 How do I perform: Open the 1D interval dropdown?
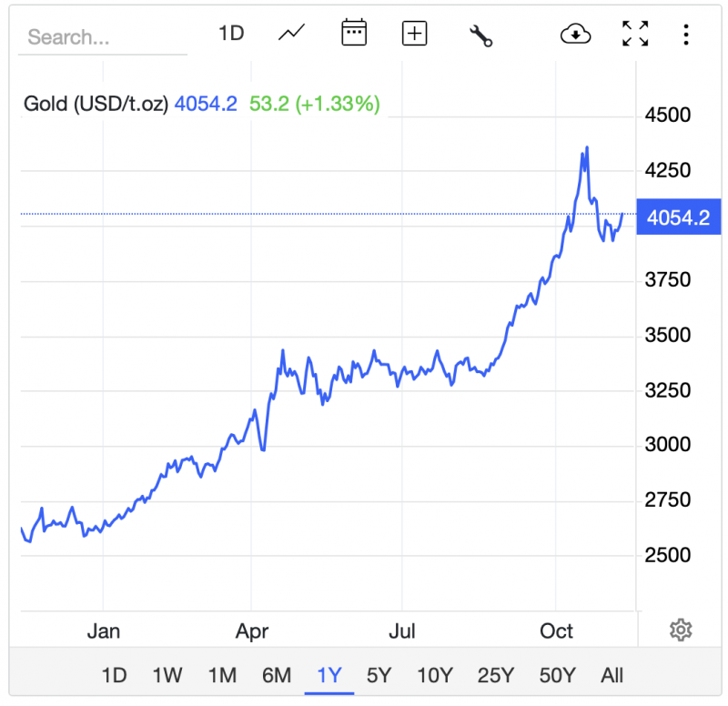tap(231, 35)
